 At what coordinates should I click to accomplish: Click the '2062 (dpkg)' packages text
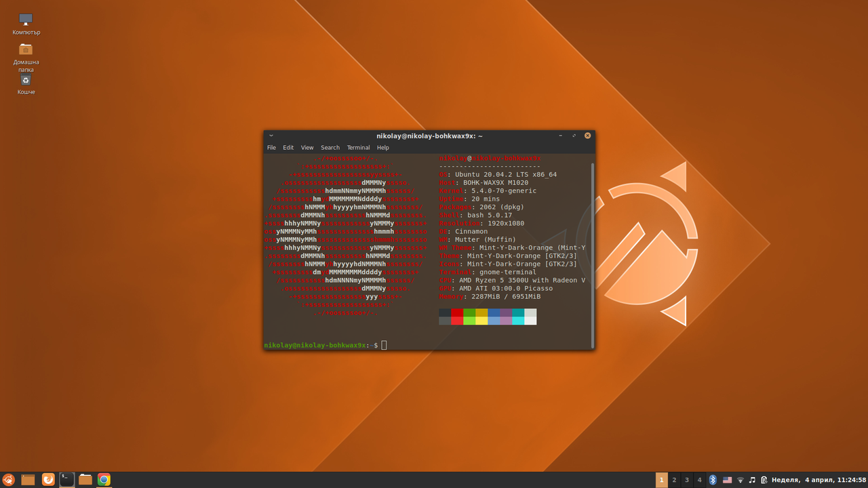pyautogui.click(x=502, y=207)
